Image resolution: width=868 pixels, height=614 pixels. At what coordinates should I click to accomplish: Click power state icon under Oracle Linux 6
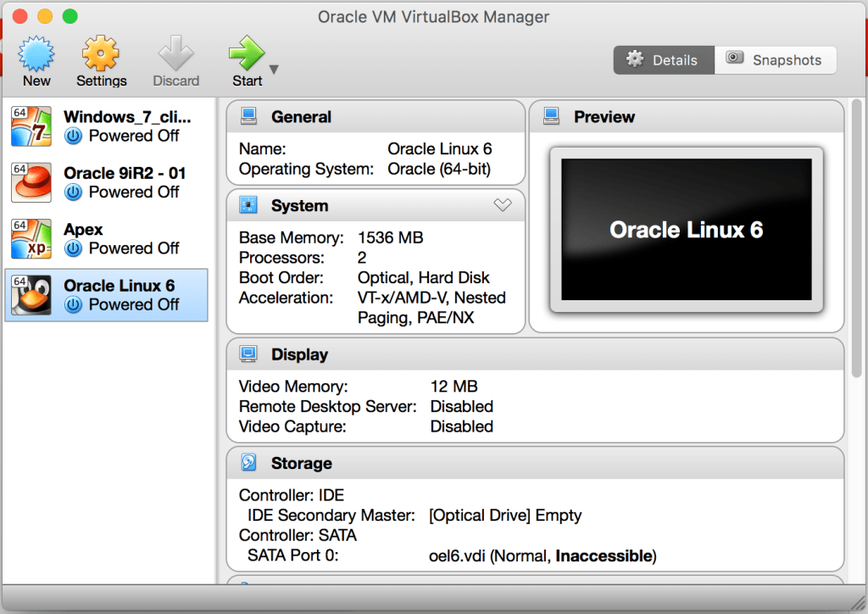(73, 304)
